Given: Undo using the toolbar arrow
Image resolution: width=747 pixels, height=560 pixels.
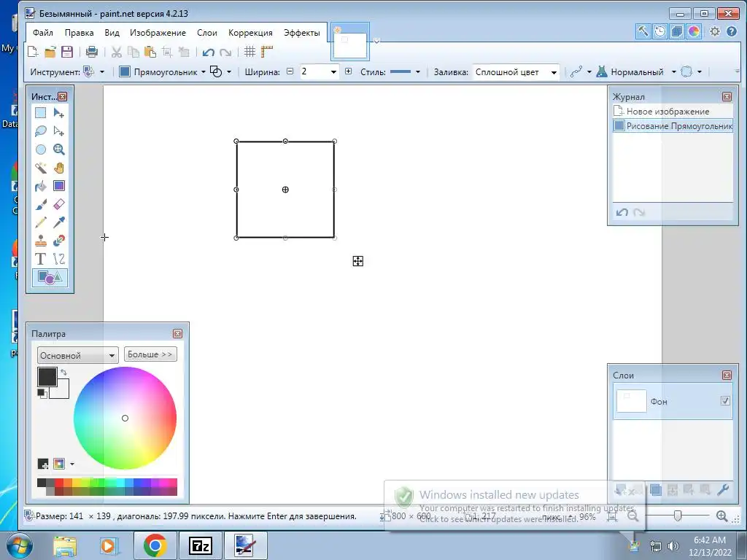Looking at the screenshot, I should [208, 52].
